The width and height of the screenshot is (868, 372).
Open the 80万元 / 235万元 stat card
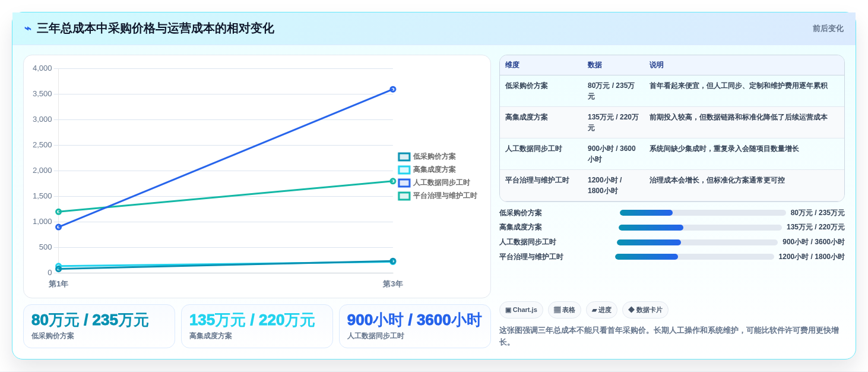pyautogui.click(x=99, y=326)
